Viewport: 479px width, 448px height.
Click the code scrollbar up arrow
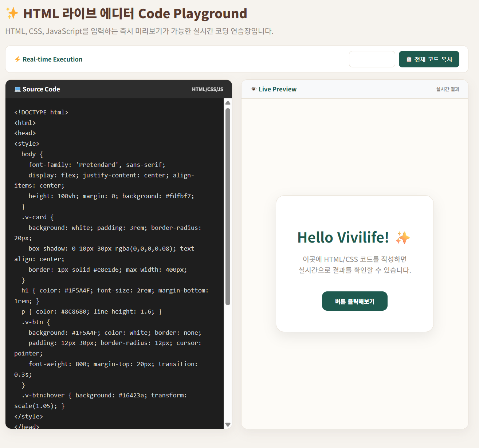[228, 103]
